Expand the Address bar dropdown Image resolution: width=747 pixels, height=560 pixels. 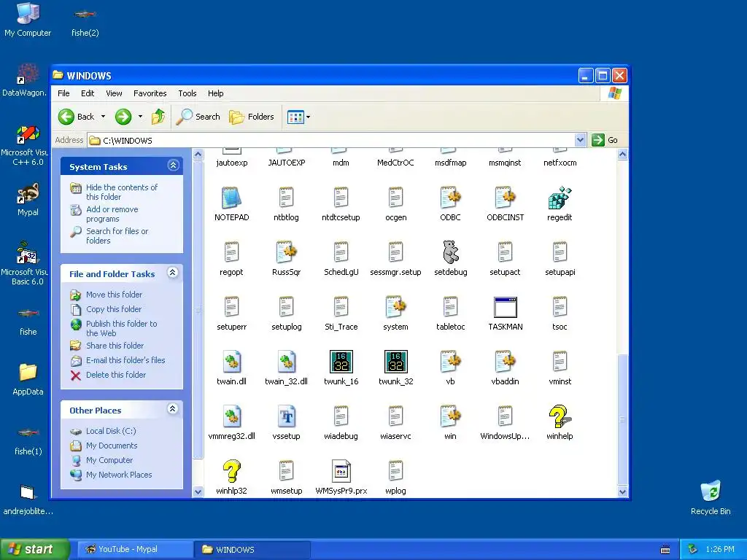tap(580, 140)
